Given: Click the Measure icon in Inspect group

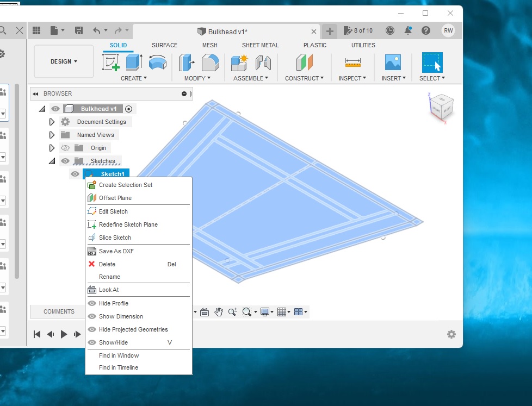Looking at the screenshot, I should [353, 63].
